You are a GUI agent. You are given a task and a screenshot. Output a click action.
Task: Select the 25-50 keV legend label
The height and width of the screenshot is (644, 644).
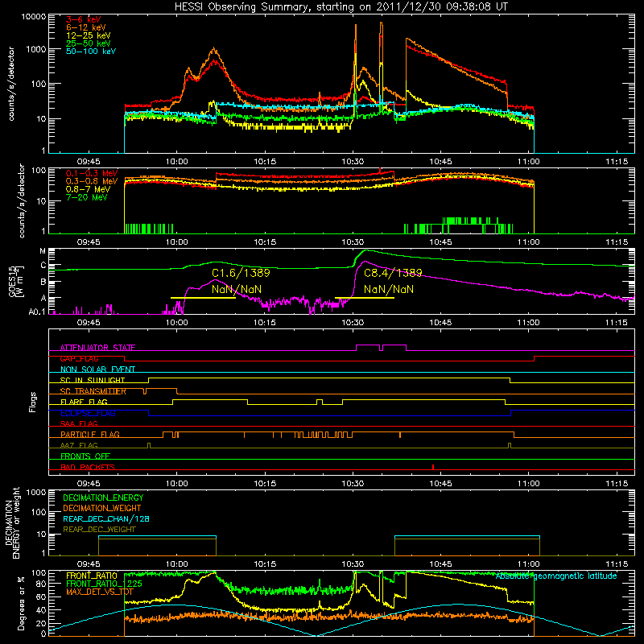click(x=89, y=43)
